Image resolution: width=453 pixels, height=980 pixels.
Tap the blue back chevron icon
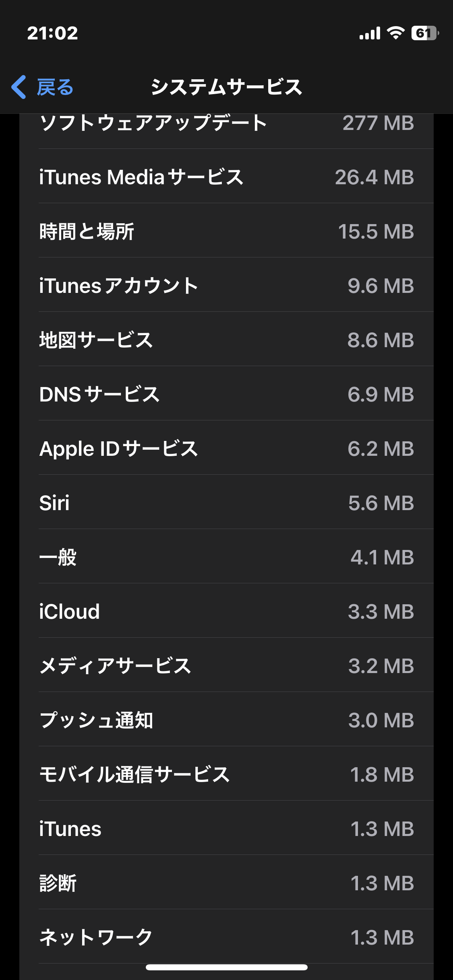[x=19, y=87]
